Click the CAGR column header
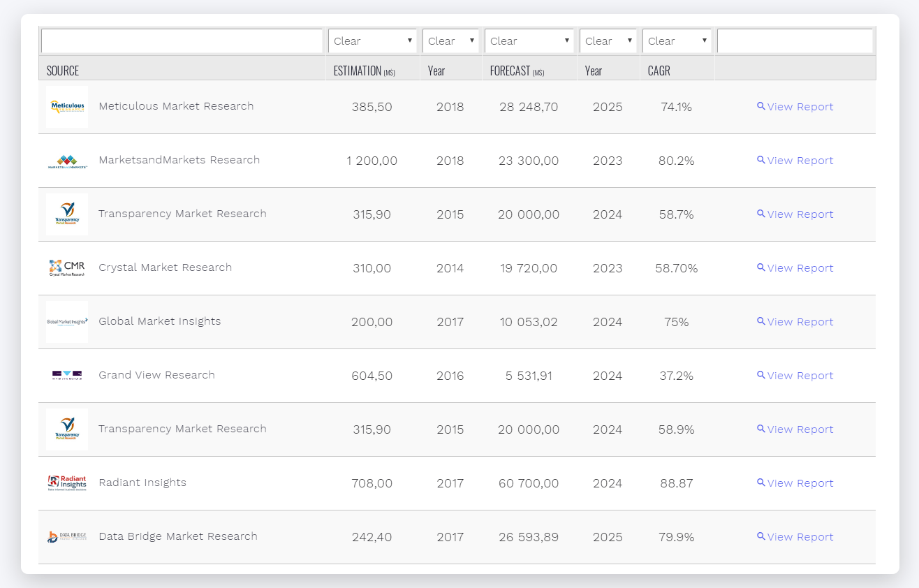This screenshot has height=588, width=919. tap(659, 71)
